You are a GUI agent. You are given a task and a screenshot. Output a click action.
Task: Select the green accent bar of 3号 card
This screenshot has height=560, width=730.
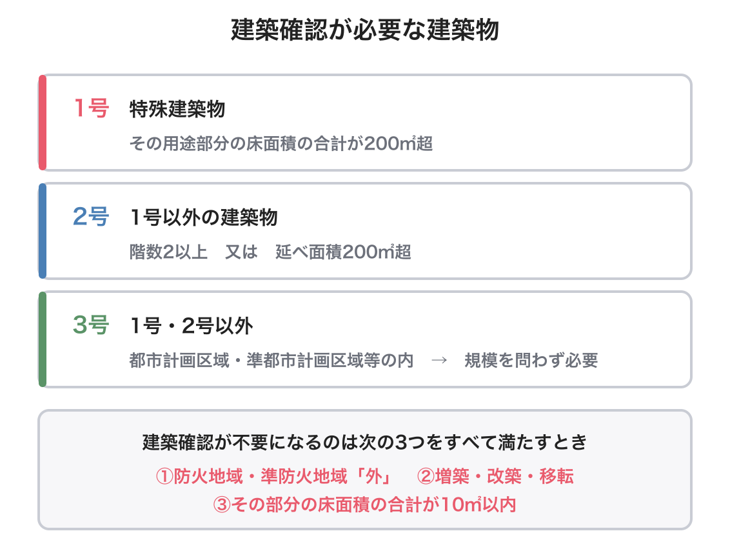click(43, 339)
